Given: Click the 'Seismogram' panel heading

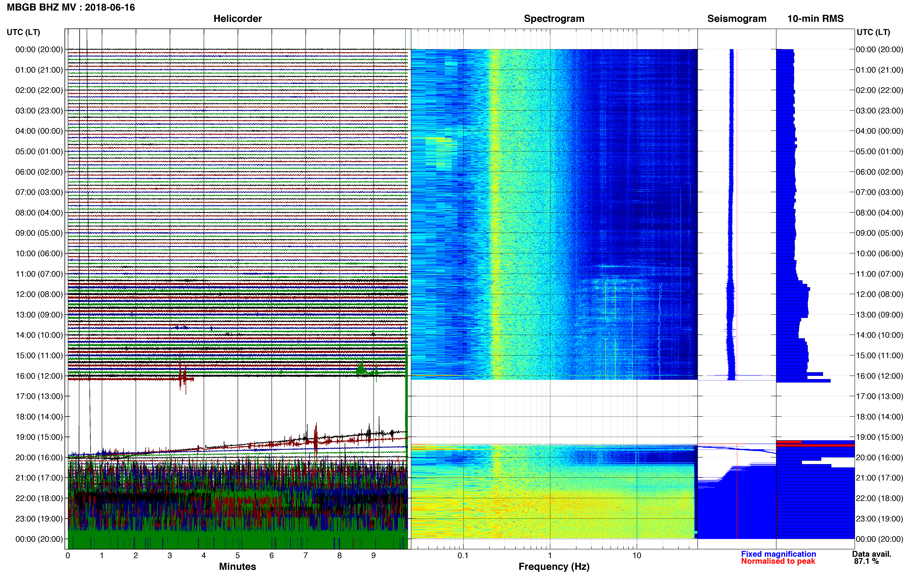Looking at the screenshot, I should tap(736, 18).
